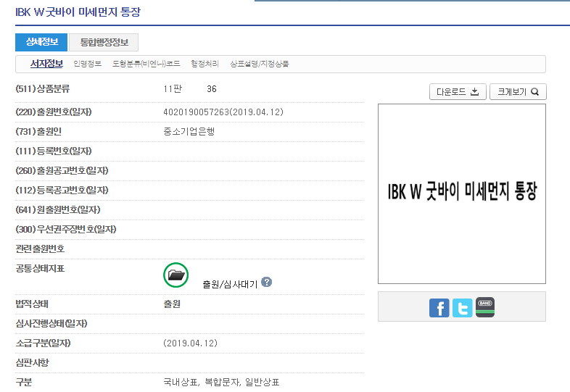The height and width of the screenshot is (392, 570).
Task: Click the page title IBK W 굿바이 미세먼지 통장
Action: 78,12
